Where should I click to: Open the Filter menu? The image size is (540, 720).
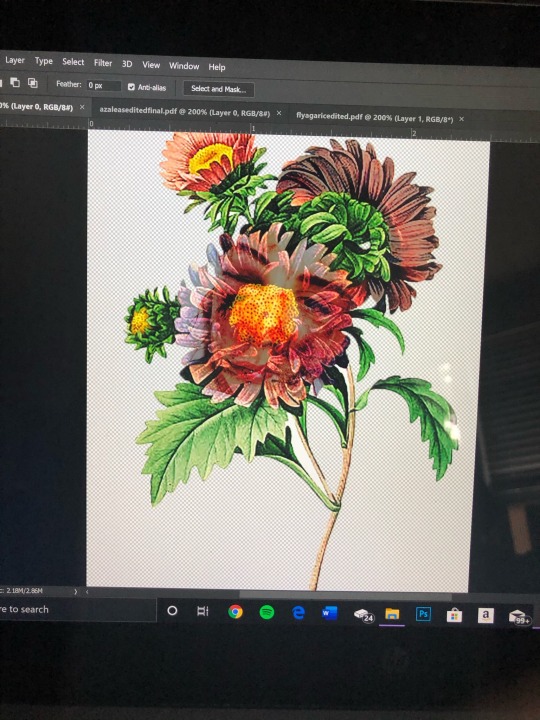(103, 63)
